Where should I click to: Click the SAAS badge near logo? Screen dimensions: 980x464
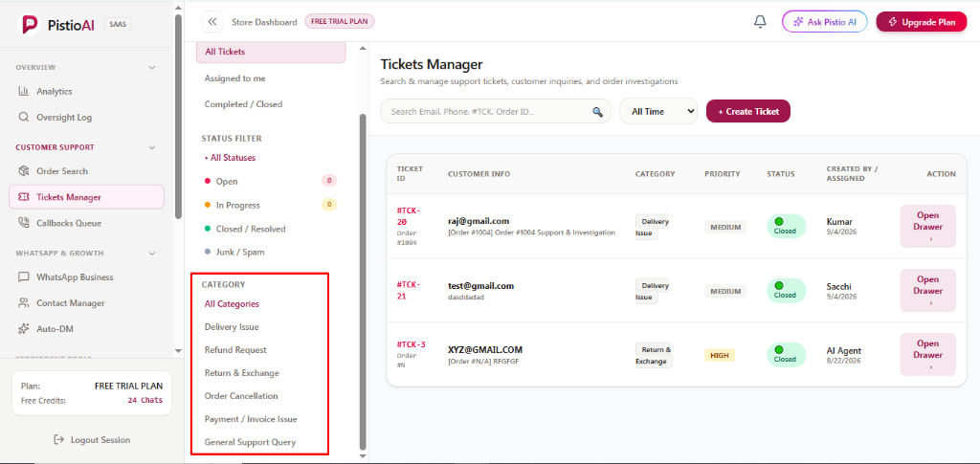117,24
